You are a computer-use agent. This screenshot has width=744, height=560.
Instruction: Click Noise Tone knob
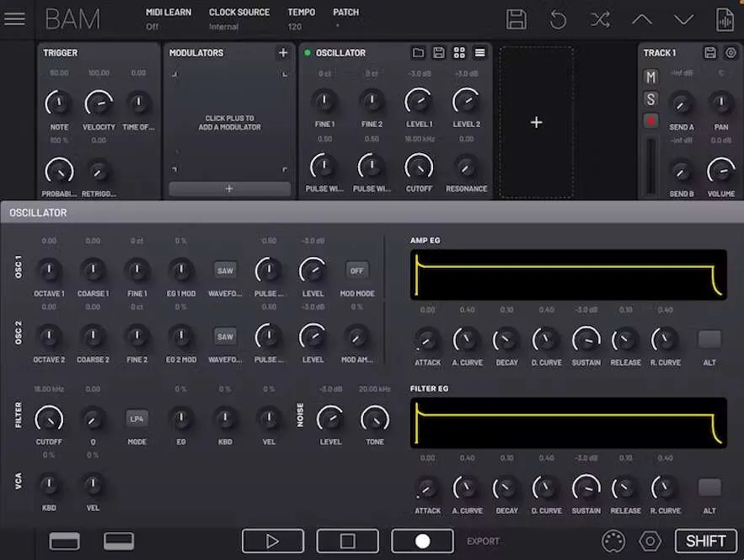(375, 419)
